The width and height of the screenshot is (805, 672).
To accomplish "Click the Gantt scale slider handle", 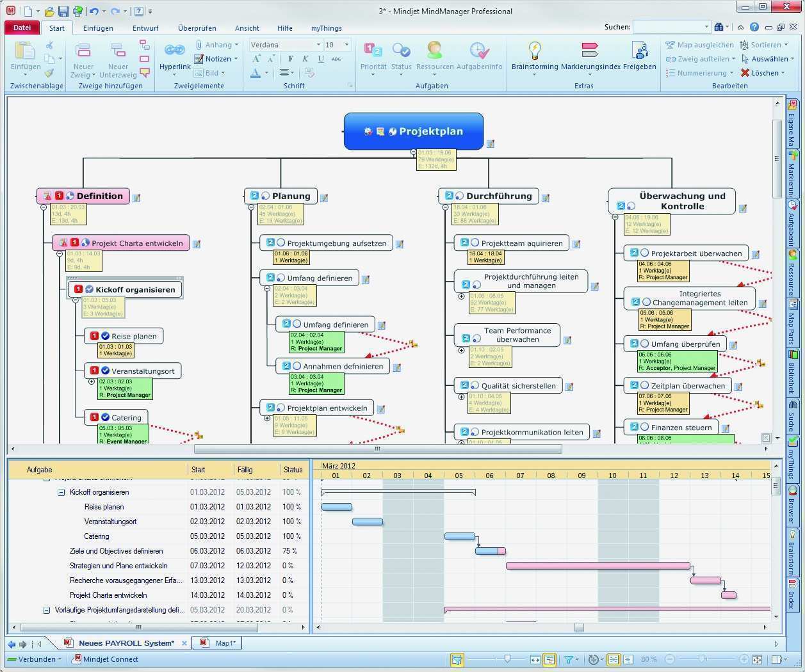I will 507,659.
